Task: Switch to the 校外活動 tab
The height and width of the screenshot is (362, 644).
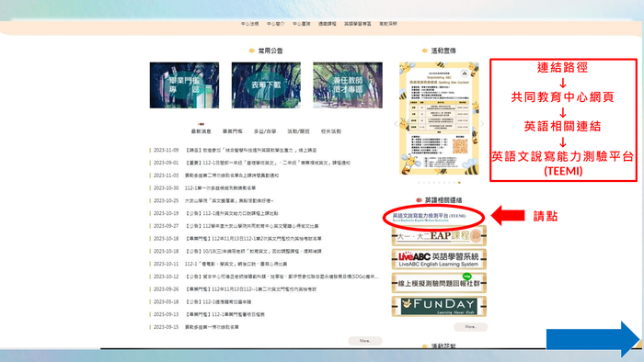Action: (331, 131)
